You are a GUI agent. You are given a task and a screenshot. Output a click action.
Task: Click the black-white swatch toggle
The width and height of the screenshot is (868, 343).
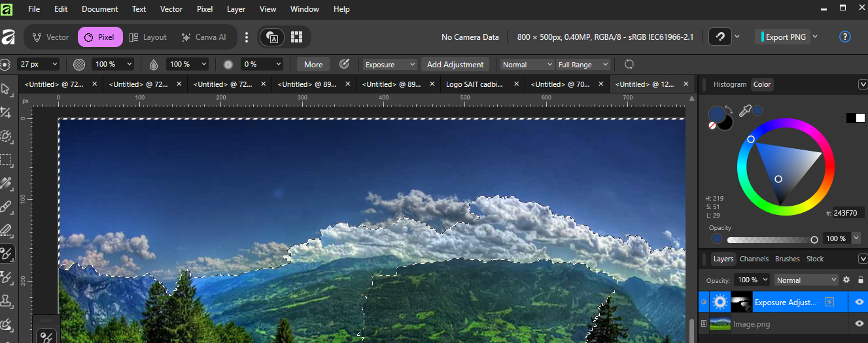(856, 118)
